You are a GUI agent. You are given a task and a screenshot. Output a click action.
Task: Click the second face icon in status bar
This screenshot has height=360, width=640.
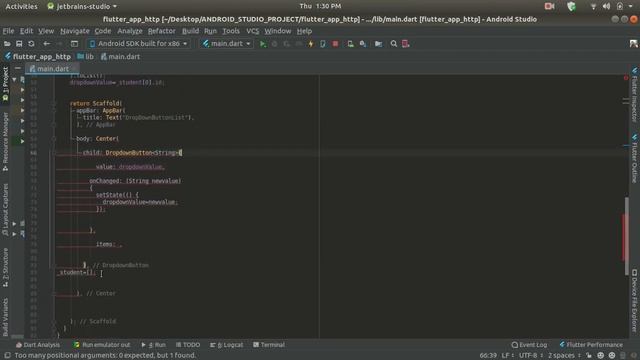(612, 356)
